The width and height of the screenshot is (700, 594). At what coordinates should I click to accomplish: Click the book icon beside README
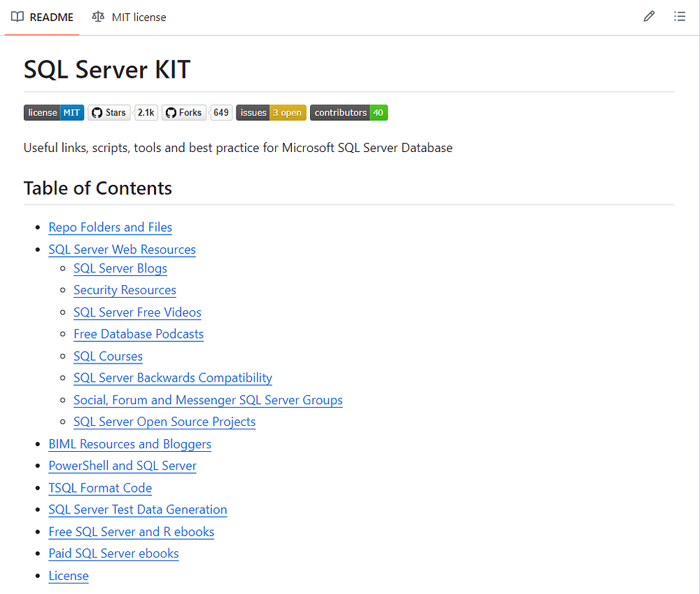pos(16,17)
